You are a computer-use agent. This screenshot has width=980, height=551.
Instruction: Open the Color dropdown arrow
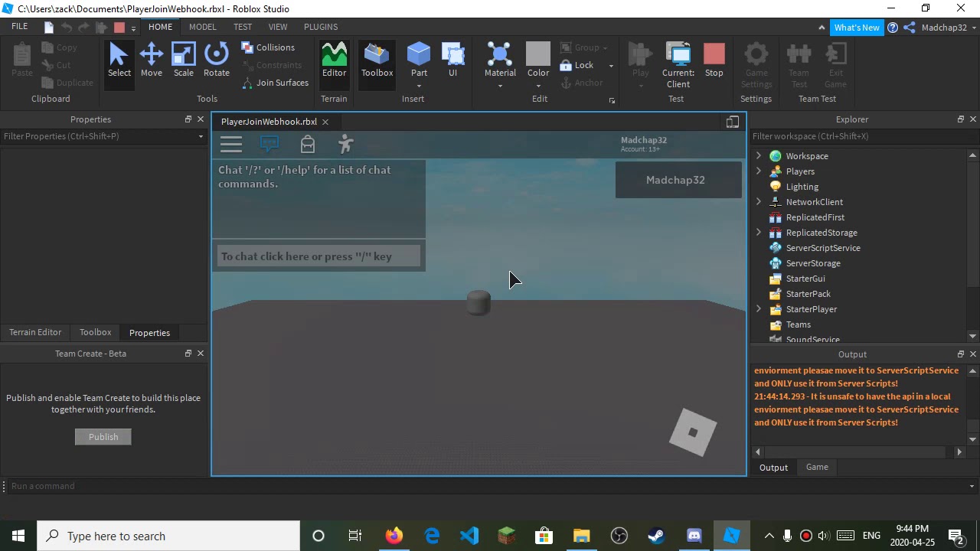coord(538,86)
